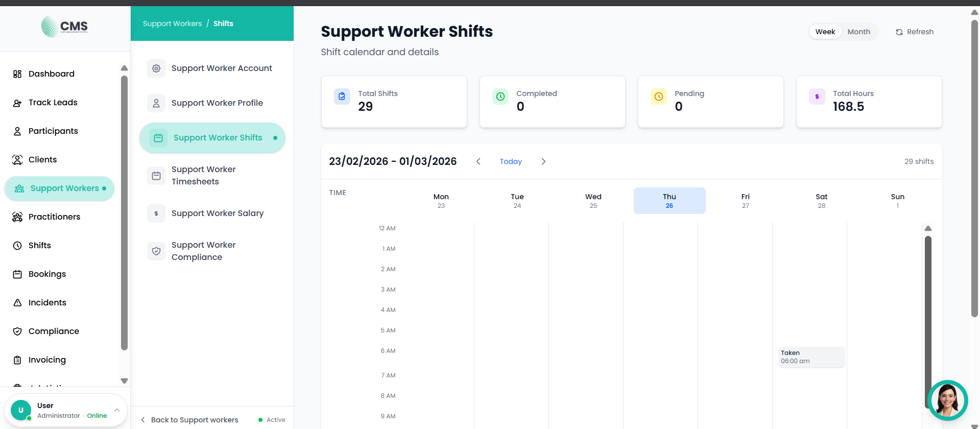This screenshot has width=980, height=429.
Task: Click the Invoicing clipboard icon
Action: click(x=17, y=360)
